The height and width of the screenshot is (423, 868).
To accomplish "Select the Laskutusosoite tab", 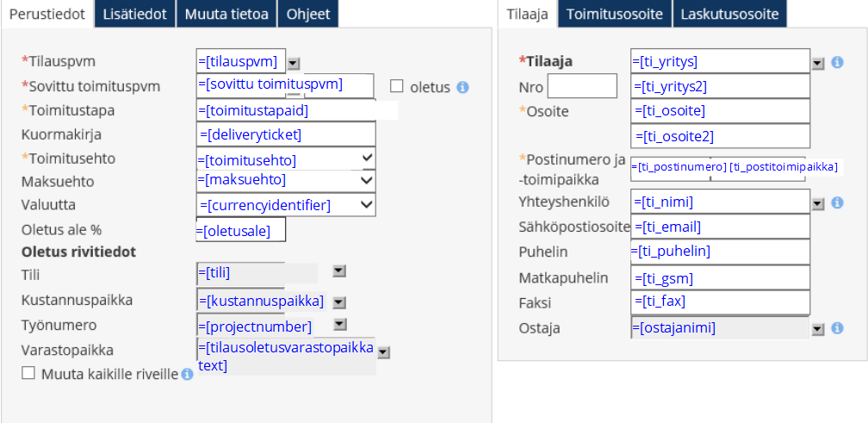I will click(x=729, y=14).
